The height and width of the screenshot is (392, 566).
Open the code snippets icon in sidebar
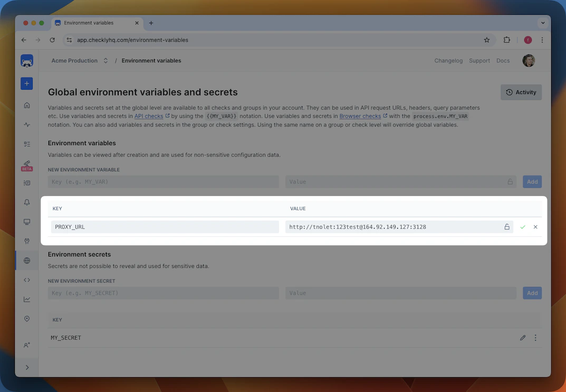pyautogui.click(x=26, y=280)
